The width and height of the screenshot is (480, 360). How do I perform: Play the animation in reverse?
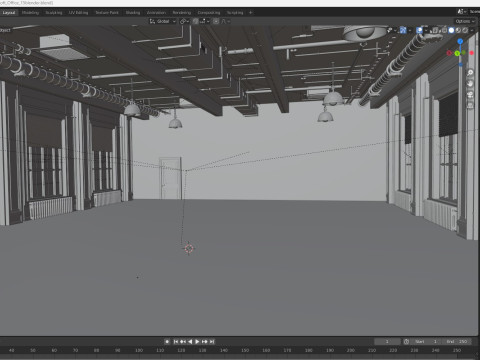click(x=190, y=342)
